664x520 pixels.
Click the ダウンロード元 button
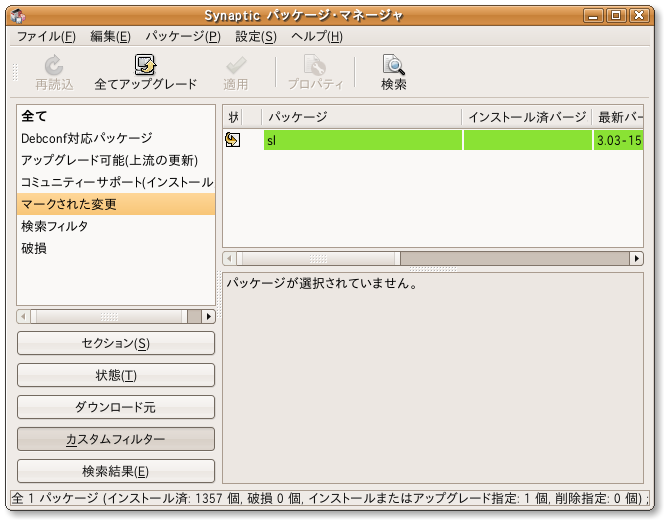[116, 407]
